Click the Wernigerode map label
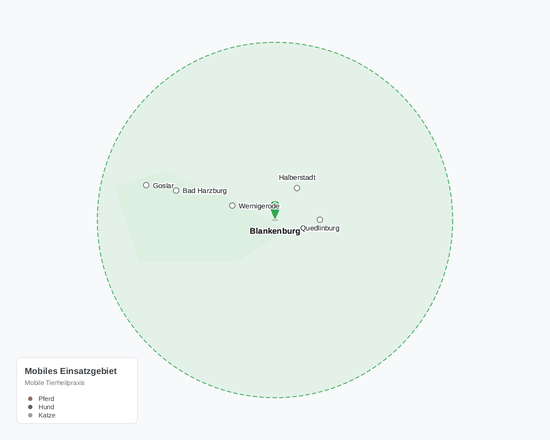550x440 pixels. pyautogui.click(x=259, y=206)
